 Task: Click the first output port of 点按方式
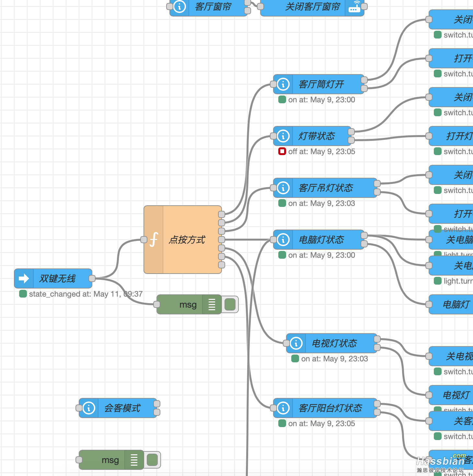[x=222, y=214]
